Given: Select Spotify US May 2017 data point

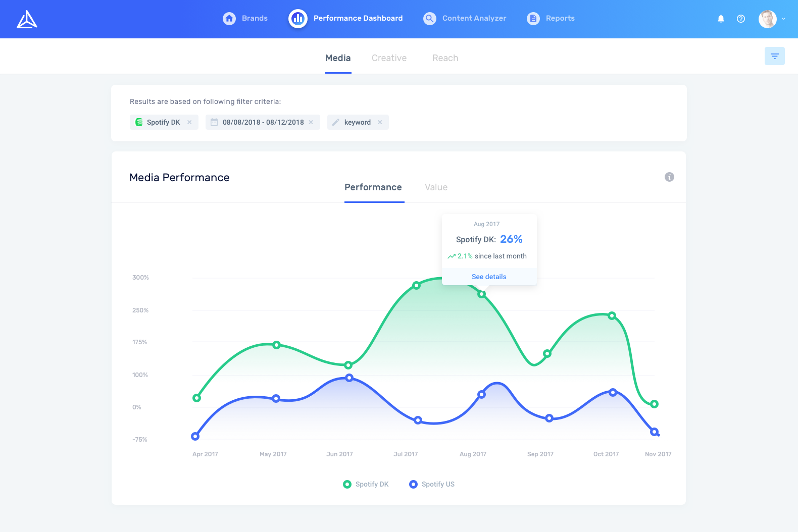Looking at the screenshot, I should [x=276, y=398].
